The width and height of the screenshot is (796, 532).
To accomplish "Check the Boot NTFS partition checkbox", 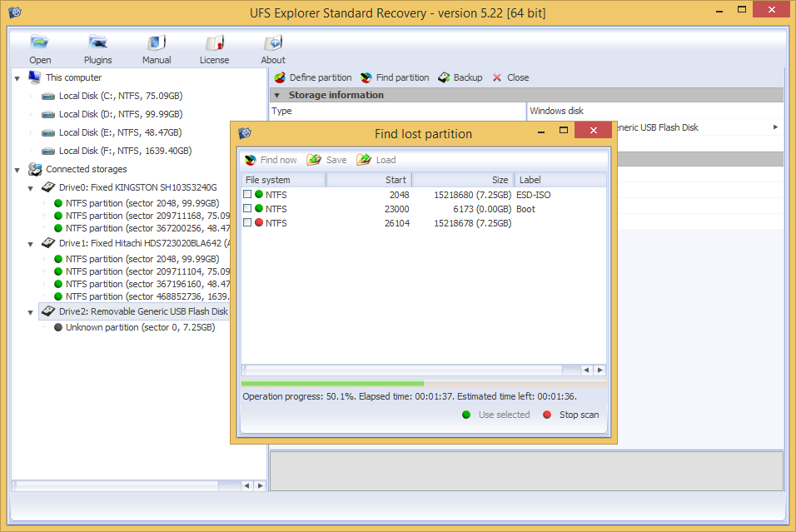I will (x=247, y=209).
